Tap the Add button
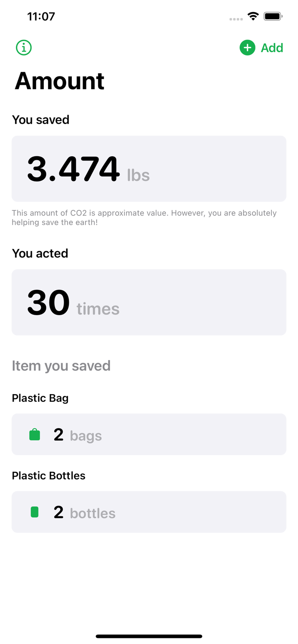This screenshot has height=644, width=298. [x=271, y=48]
